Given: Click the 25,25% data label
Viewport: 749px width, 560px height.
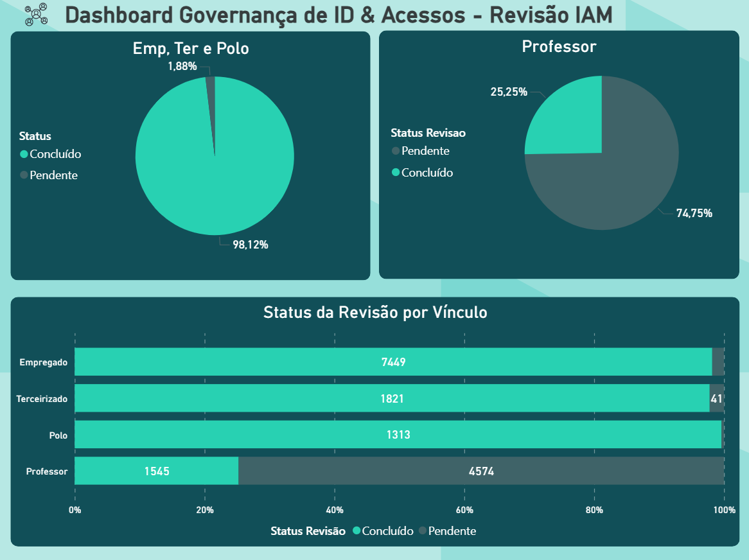Looking at the screenshot, I should 509,92.
